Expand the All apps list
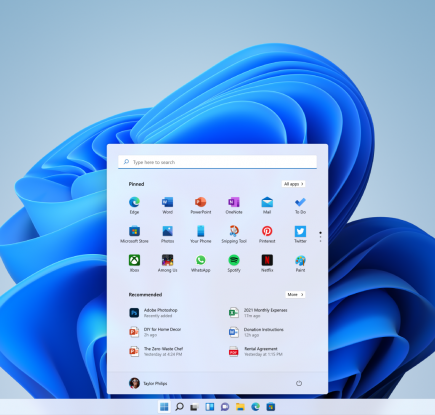This screenshot has width=435, height=415. pos(293,184)
